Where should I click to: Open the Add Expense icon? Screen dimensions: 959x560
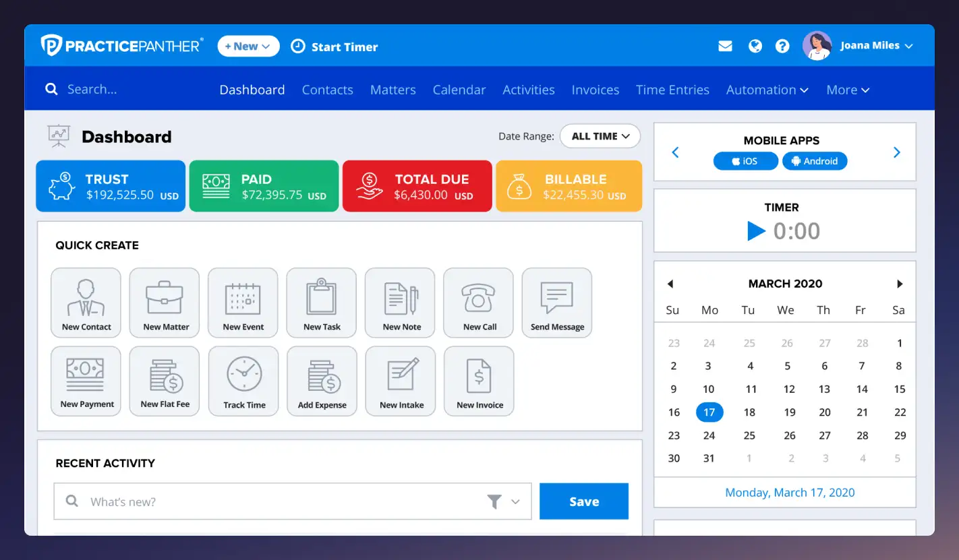pyautogui.click(x=322, y=380)
